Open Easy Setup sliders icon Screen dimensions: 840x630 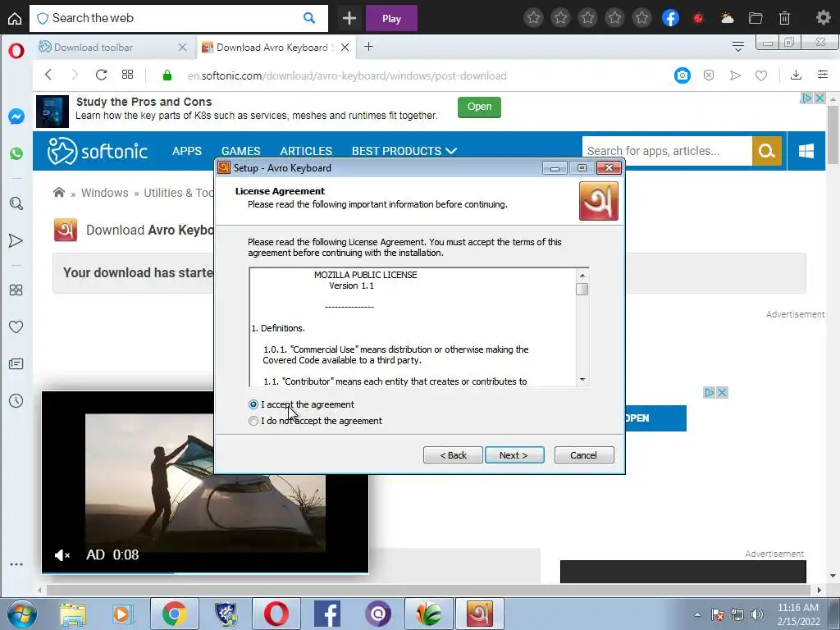pyautogui.click(x=823, y=75)
